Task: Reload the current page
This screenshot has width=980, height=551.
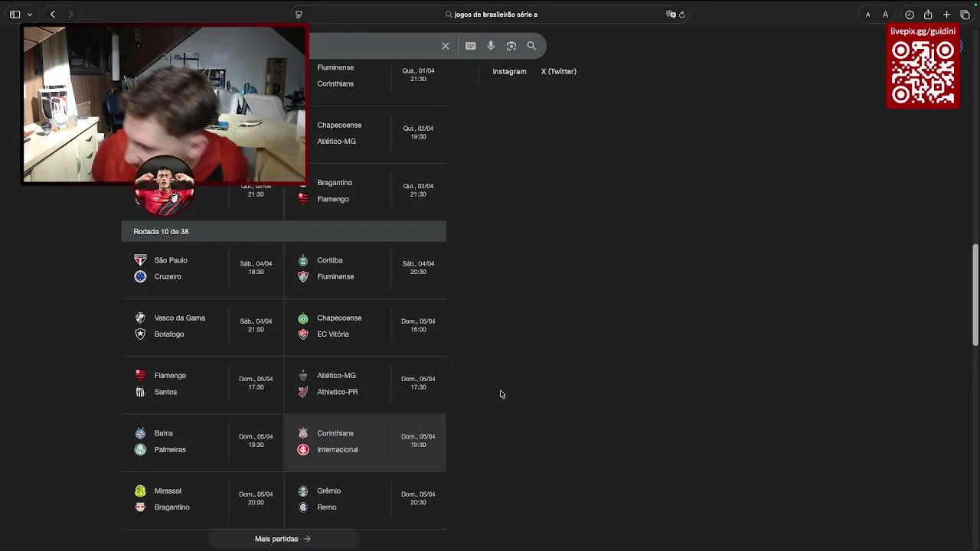Action: tap(682, 15)
